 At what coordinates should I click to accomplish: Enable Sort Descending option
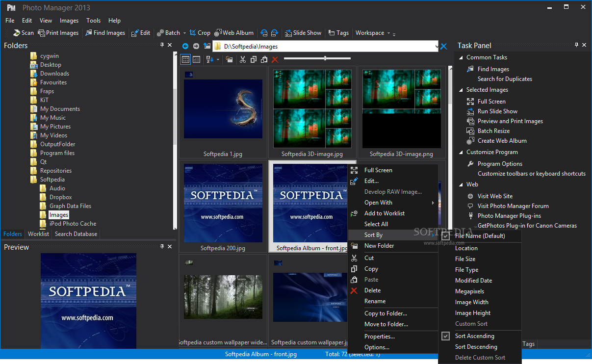coord(480,347)
